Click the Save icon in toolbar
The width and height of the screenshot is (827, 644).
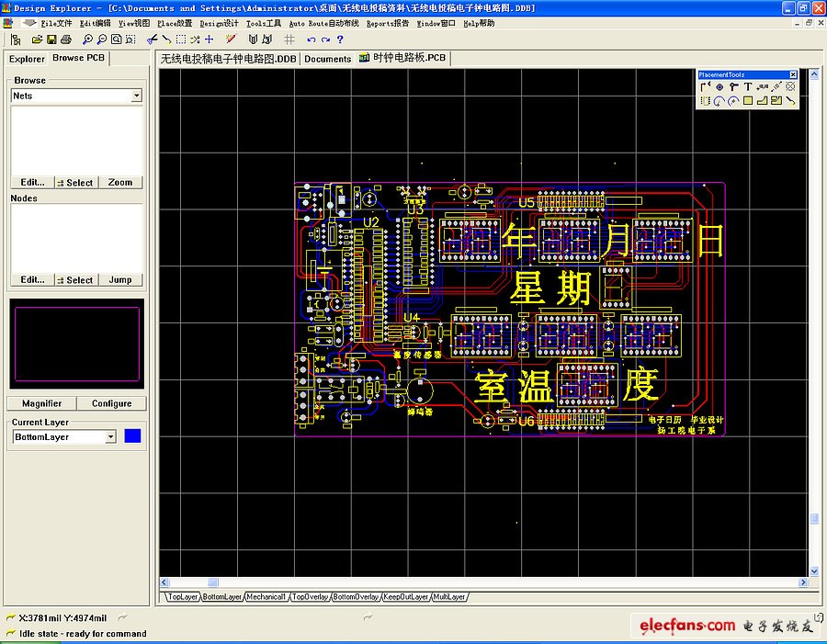point(52,40)
